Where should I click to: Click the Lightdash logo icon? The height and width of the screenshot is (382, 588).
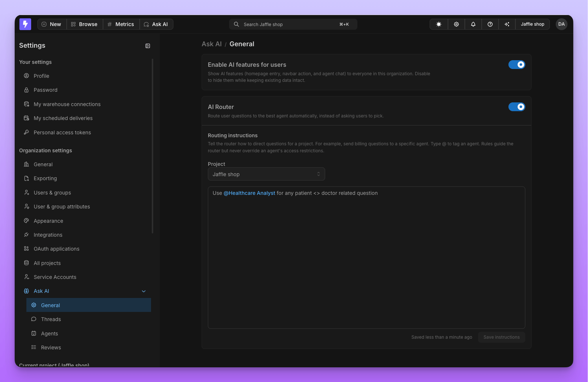pos(25,24)
